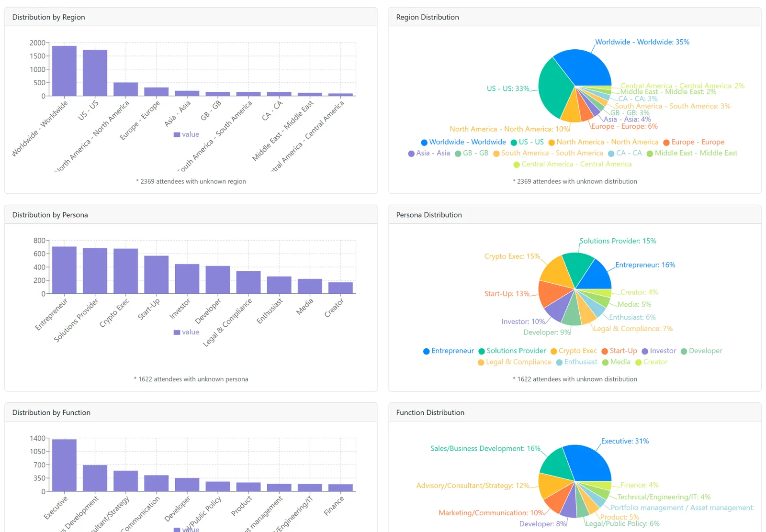
Task: Toggle 'Middle East - Middle East' legend entry
Action: click(x=692, y=153)
